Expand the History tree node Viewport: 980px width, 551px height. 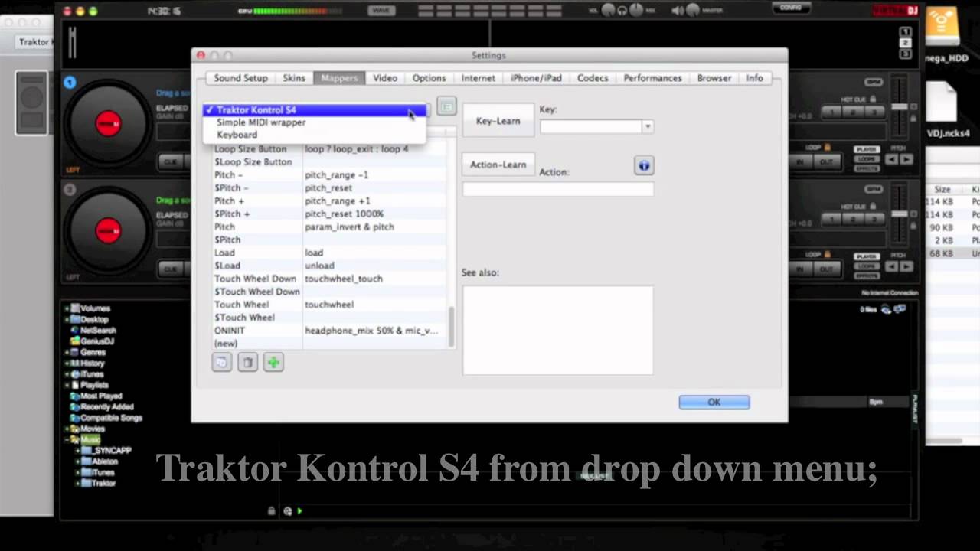67,364
